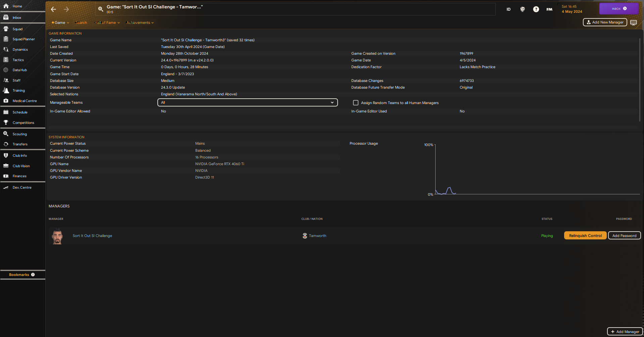Screen dimensions: 644x337
Task: Click Relinquish Control button
Action: coord(585,236)
